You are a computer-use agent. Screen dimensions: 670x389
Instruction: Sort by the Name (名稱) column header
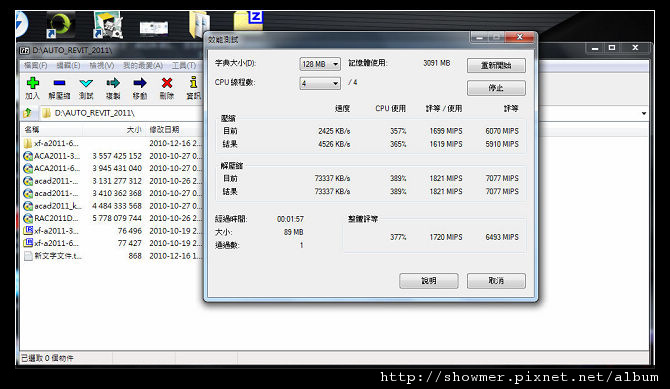point(32,130)
